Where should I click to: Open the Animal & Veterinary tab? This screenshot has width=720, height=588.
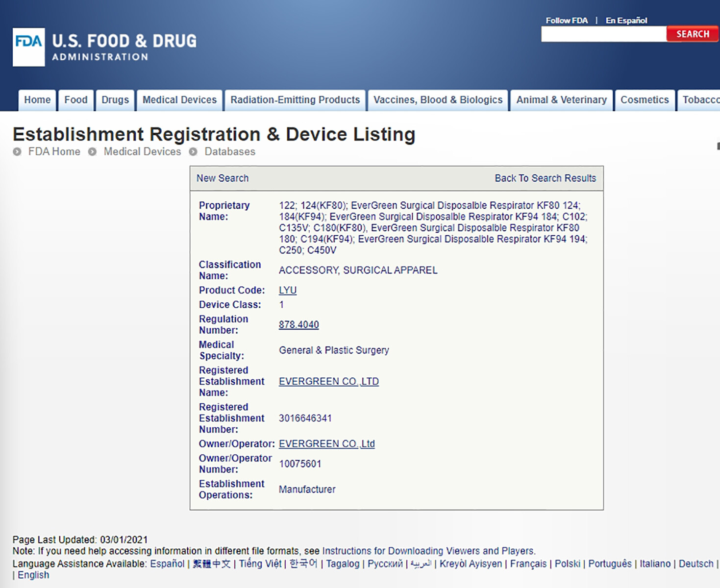click(x=562, y=100)
